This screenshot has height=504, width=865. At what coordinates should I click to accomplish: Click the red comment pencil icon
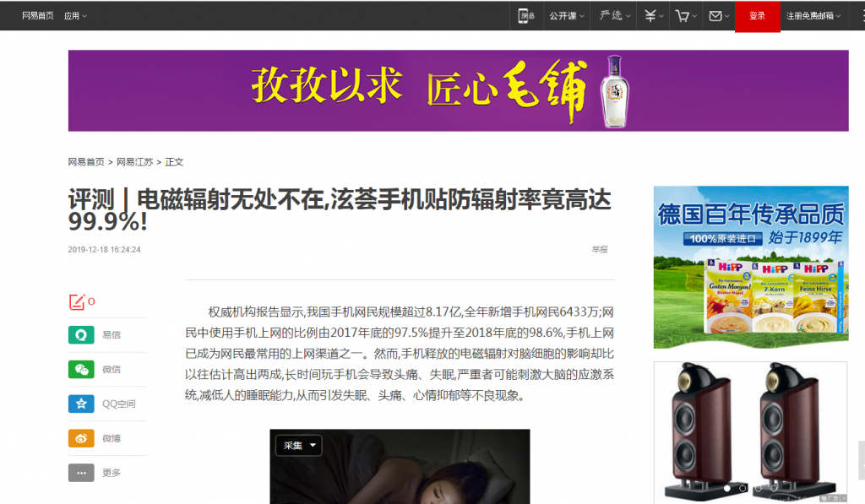click(x=77, y=301)
